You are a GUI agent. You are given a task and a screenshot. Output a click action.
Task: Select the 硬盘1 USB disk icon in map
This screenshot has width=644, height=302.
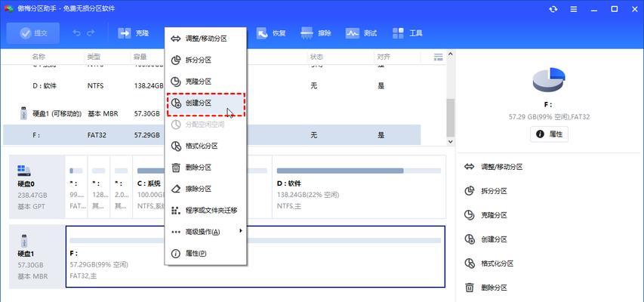pyautogui.click(x=24, y=240)
